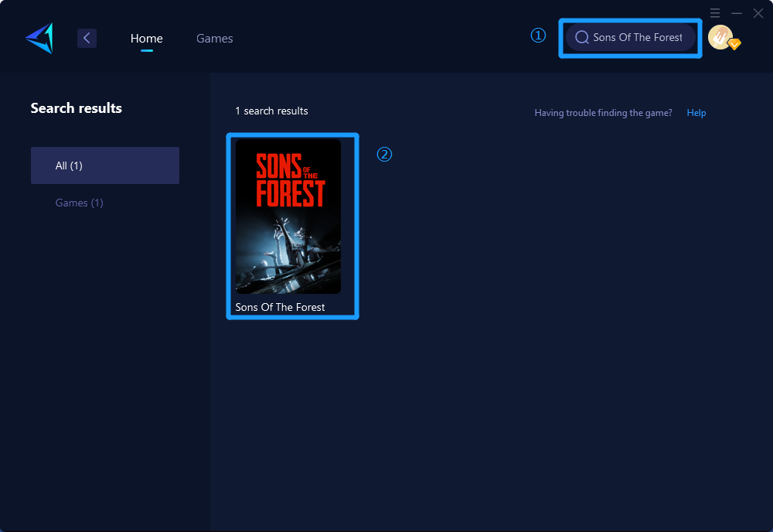The height and width of the screenshot is (532, 773).
Task: Click the GearUP arrow logo
Action: tap(39, 38)
